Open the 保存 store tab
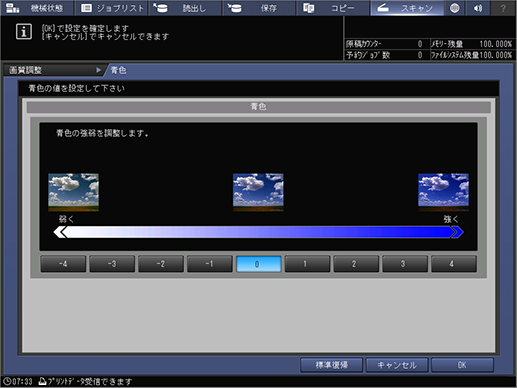 [x=259, y=8]
